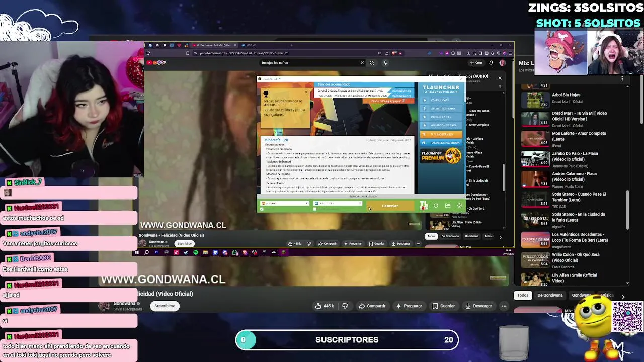Select De Gondwana chip in small browser view

450,236
